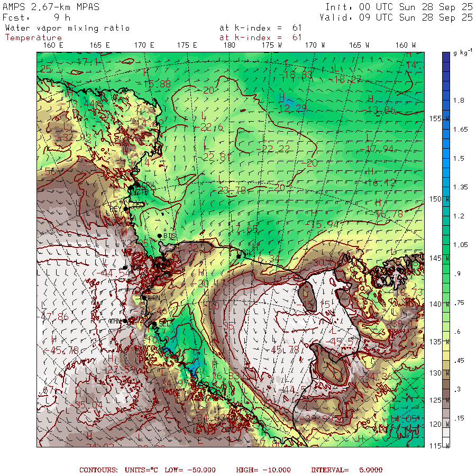
Task: Click the '165 E' longitude label
Action: [x=99, y=45]
